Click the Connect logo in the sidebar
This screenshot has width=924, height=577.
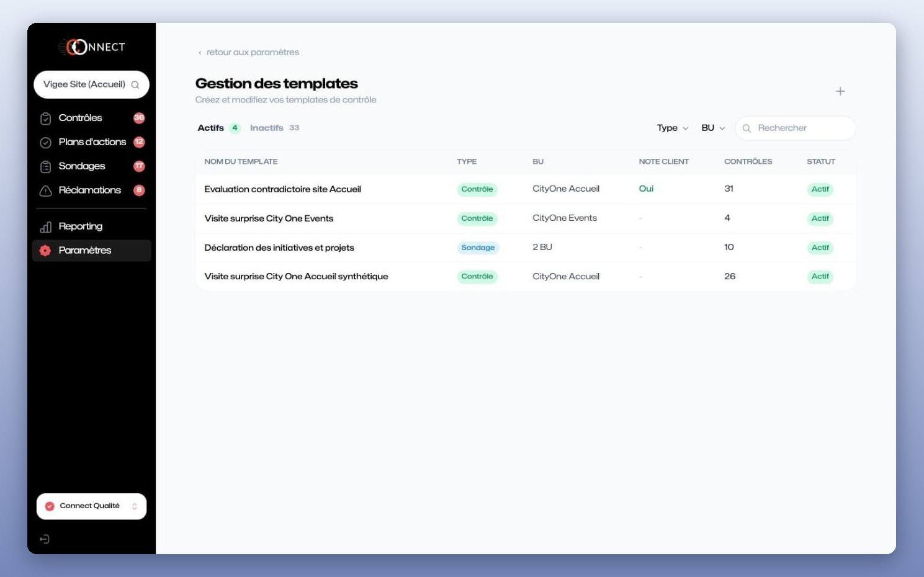tap(92, 47)
